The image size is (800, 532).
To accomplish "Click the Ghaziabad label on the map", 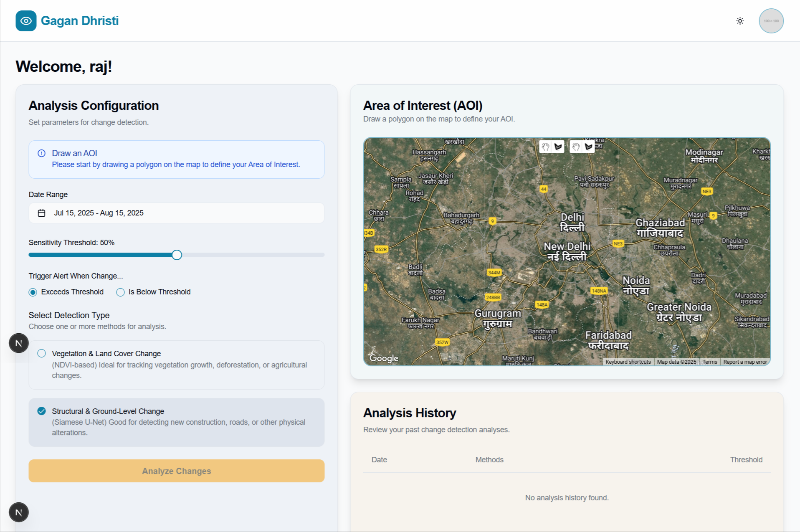I will (660, 228).
